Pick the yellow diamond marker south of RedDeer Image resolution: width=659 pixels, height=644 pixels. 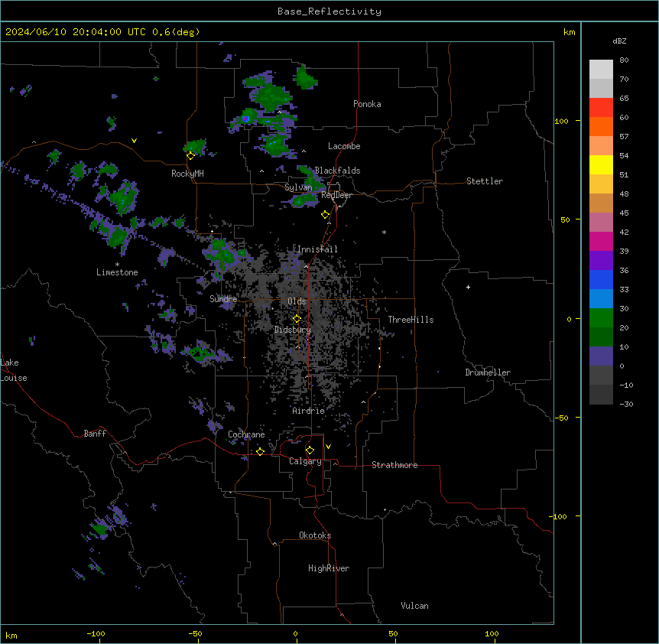pos(325,215)
